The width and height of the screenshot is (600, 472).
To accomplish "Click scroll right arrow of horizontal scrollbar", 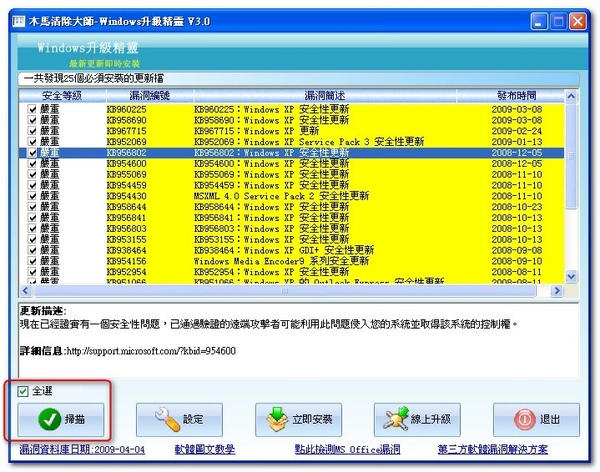I will [x=557, y=291].
